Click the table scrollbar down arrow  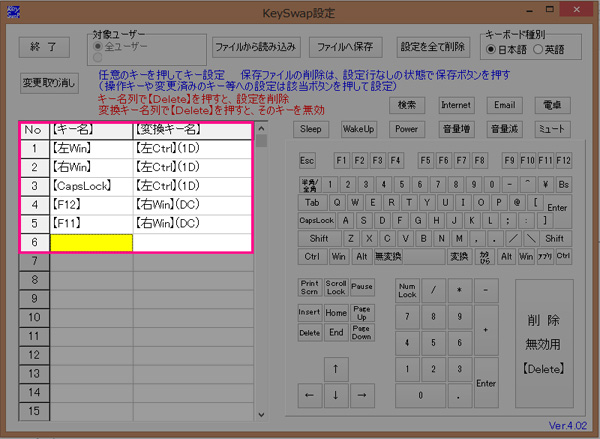(261, 415)
